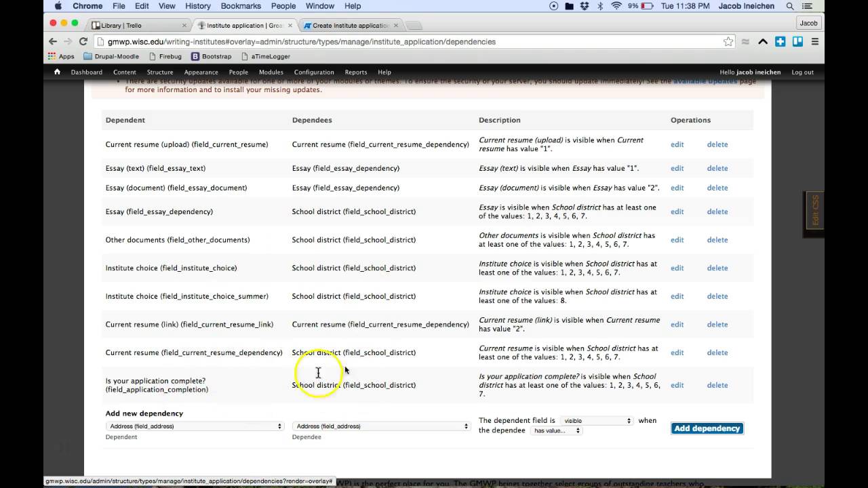Image resolution: width=868 pixels, height=488 pixels.
Task: Reload the page with refresh icon
Action: click(83, 41)
